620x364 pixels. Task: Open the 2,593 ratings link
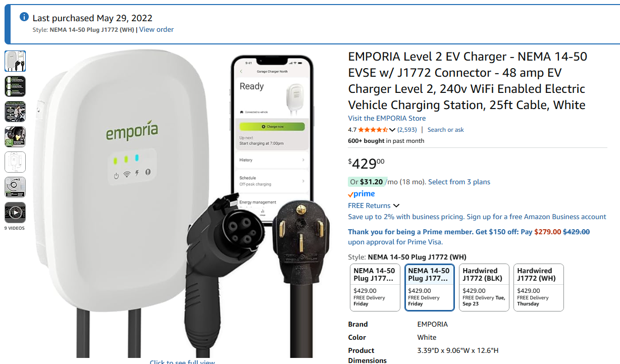coord(407,130)
